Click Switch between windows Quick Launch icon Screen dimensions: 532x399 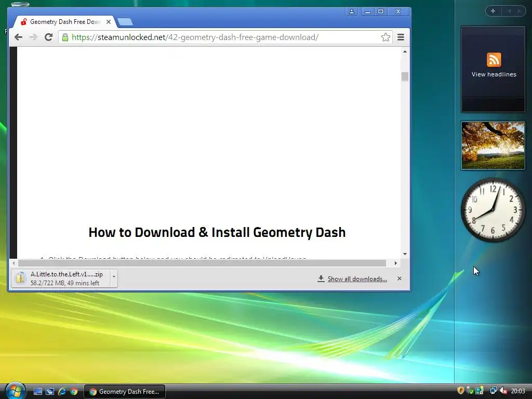(50, 392)
